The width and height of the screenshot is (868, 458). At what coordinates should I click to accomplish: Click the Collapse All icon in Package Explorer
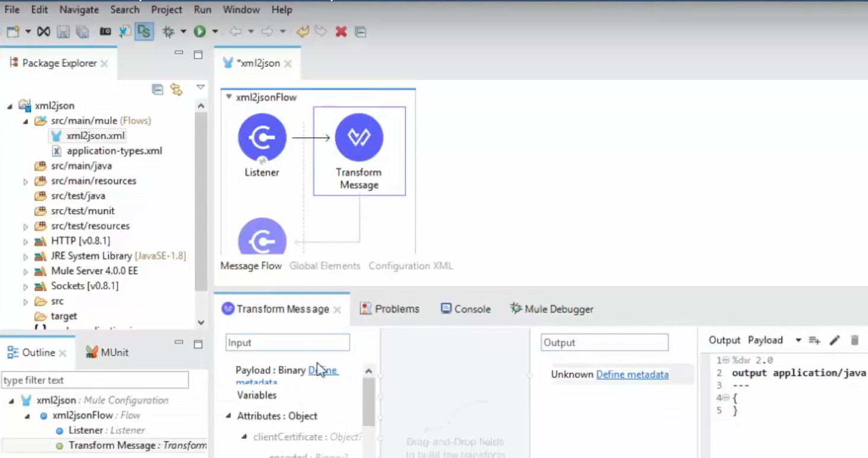tap(157, 90)
